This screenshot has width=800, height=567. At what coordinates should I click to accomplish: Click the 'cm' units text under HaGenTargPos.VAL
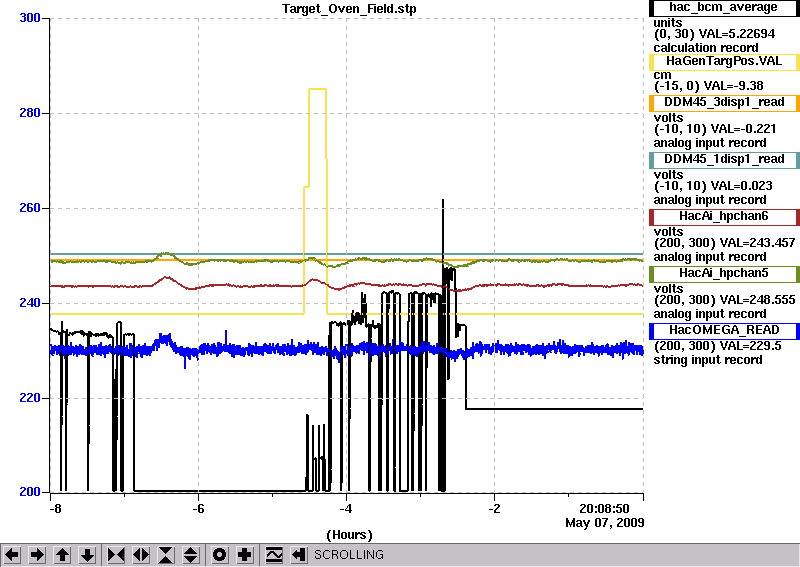tap(662, 76)
